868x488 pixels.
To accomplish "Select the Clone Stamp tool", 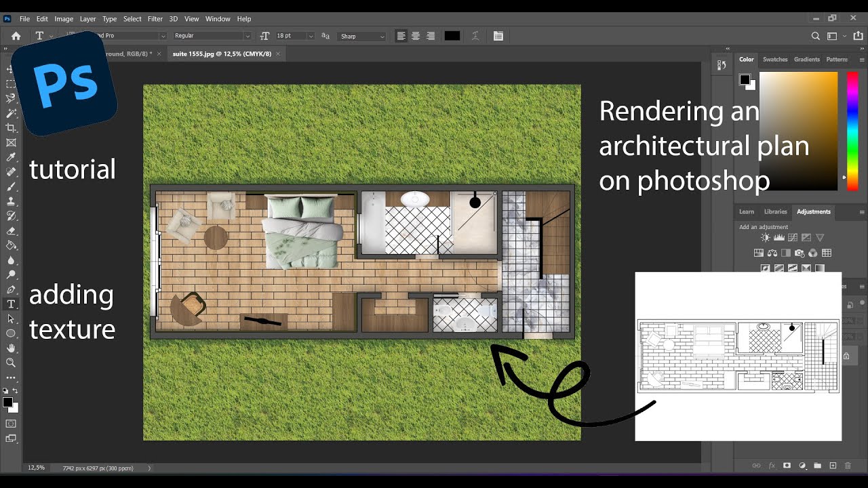I will click(x=11, y=201).
